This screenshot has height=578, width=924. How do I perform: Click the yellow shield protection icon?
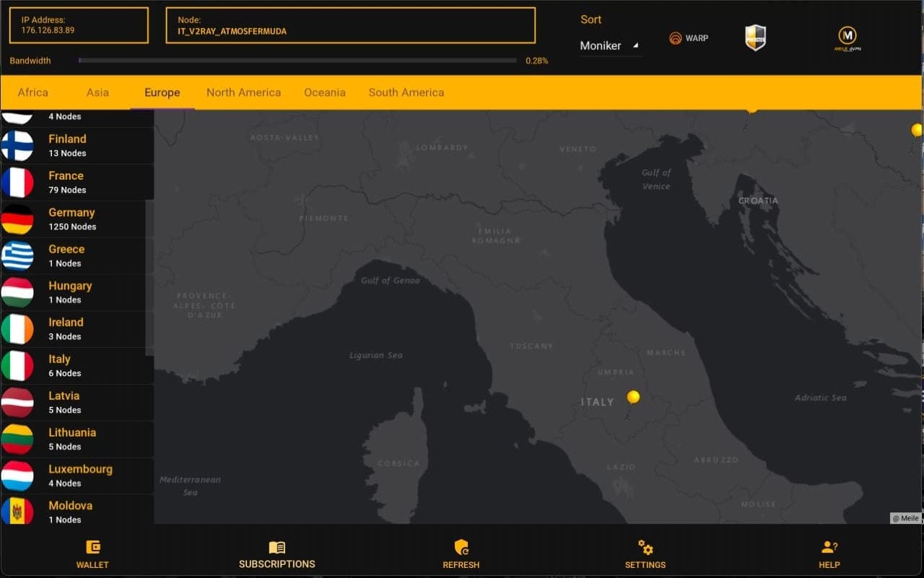point(755,38)
